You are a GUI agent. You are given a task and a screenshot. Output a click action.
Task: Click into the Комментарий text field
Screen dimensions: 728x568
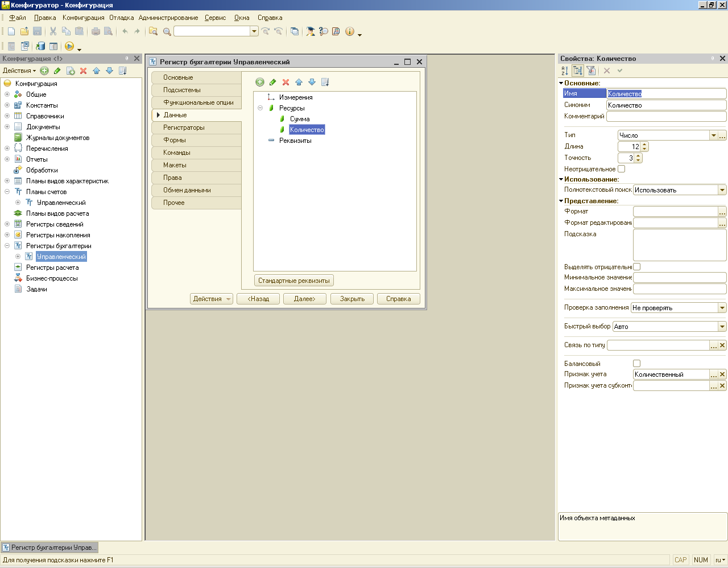pos(665,116)
